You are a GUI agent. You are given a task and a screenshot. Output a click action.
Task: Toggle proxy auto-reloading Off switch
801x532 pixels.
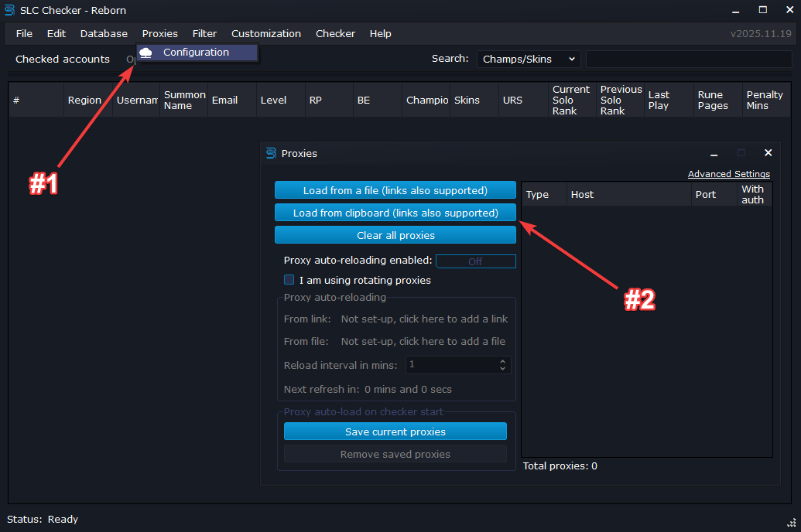pos(476,261)
